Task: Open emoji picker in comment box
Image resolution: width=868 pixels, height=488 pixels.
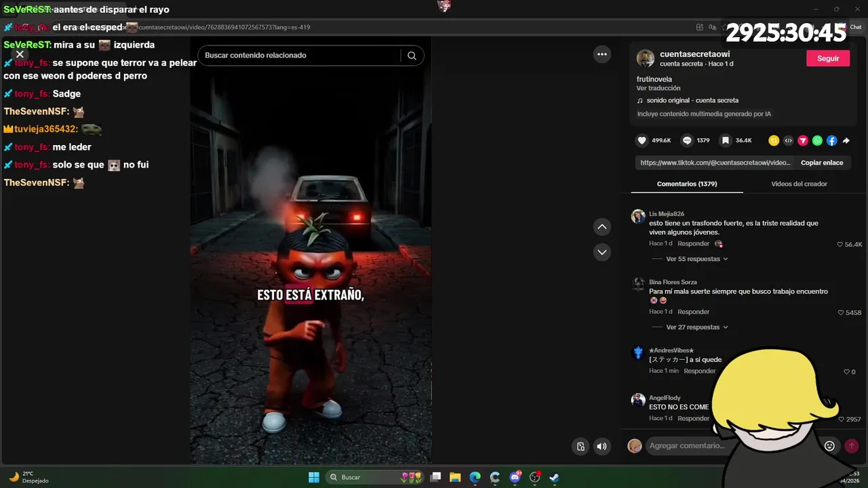Action: tap(829, 446)
